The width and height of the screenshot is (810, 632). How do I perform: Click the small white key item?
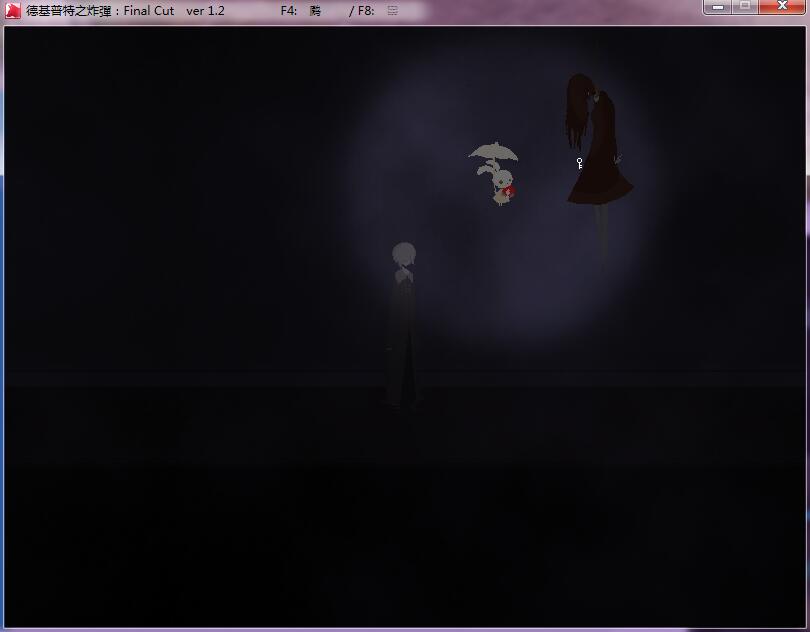click(580, 163)
